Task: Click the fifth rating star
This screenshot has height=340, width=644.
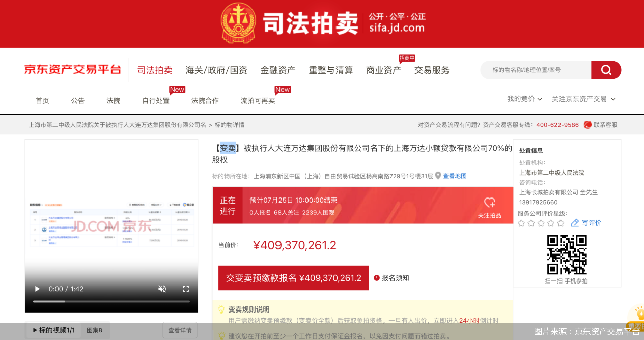Action: (561, 223)
